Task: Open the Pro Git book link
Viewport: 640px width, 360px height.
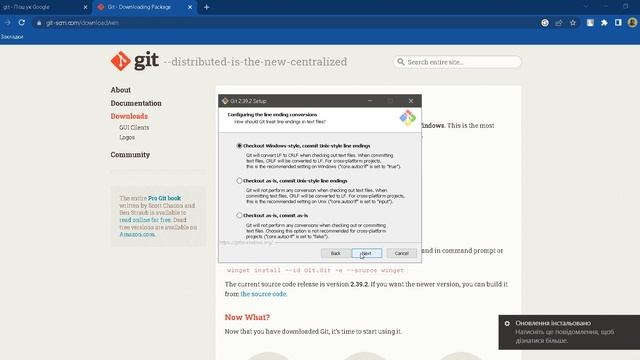Action: [x=164, y=198]
